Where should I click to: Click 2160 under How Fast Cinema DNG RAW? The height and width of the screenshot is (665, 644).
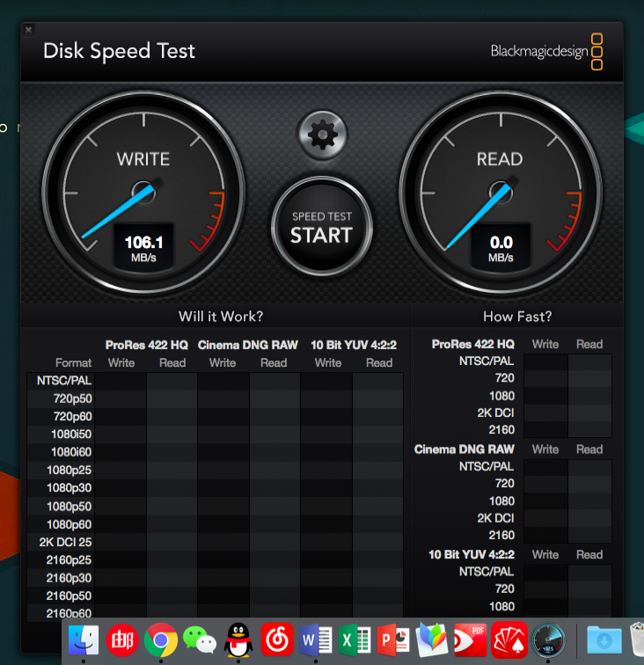[501, 535]
